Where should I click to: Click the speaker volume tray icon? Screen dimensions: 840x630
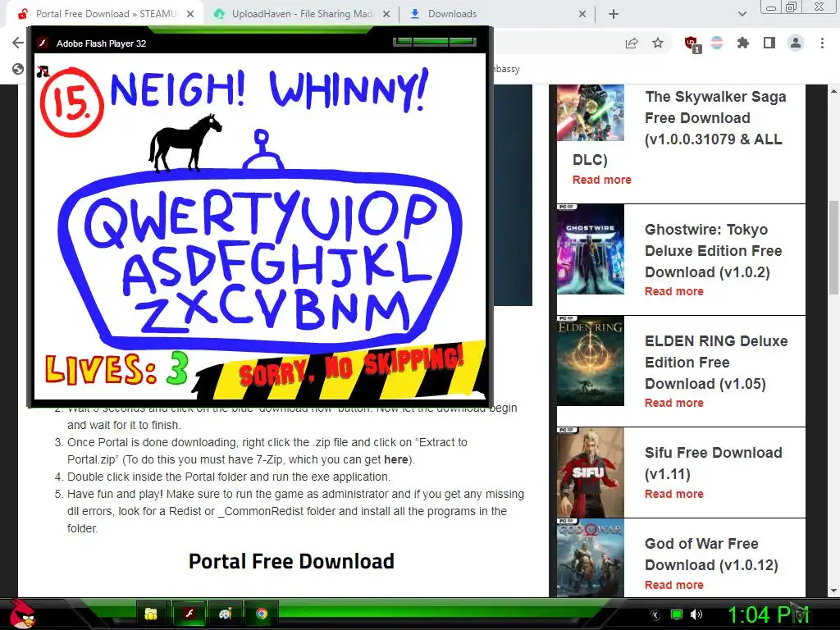point(696,614)
